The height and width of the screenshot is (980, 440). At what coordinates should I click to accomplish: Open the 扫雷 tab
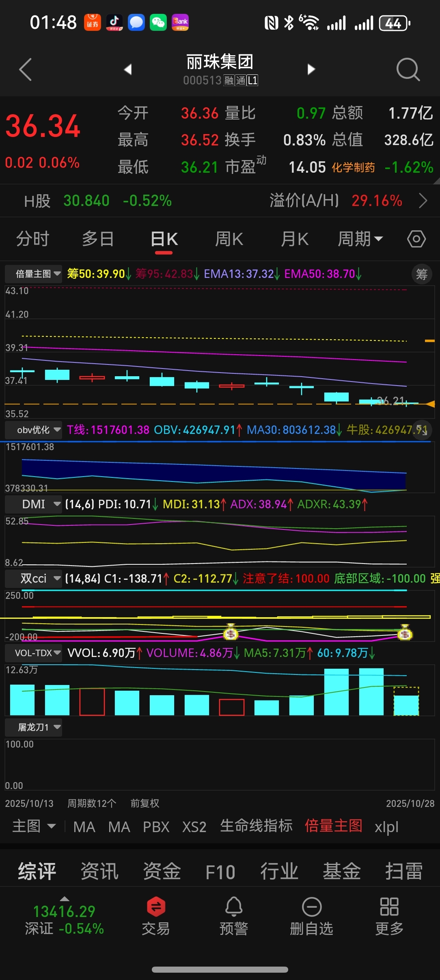click(x=404, y=872)
